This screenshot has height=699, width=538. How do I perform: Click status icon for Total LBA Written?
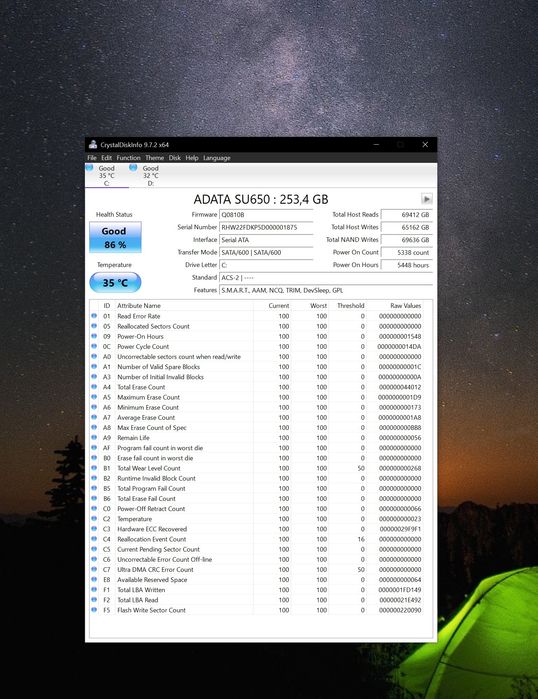click(94, 590)
